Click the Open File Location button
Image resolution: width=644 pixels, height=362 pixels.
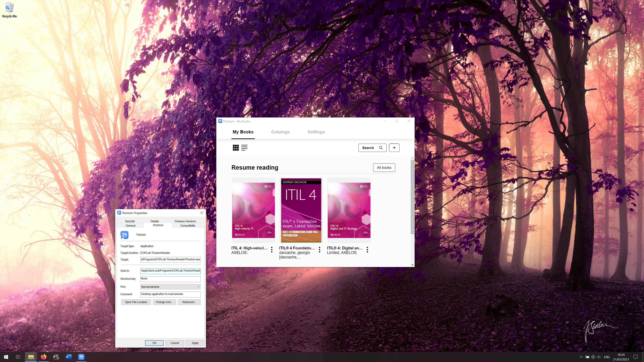pyautogui.click(x=136, y=302)
